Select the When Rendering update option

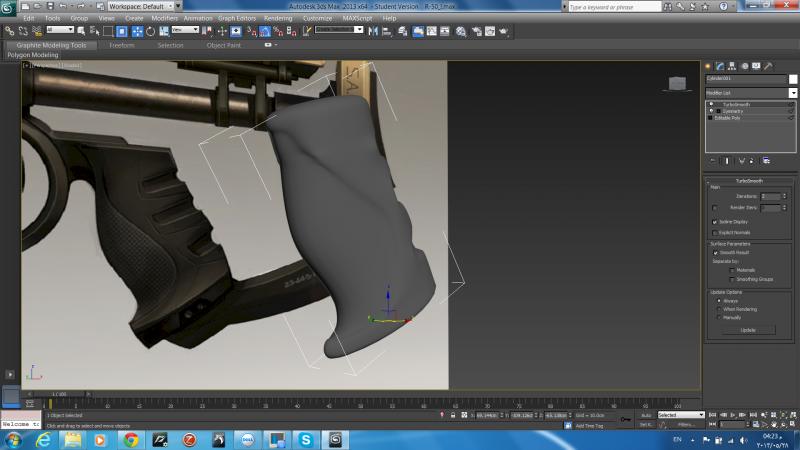click(x=719, y=309)
